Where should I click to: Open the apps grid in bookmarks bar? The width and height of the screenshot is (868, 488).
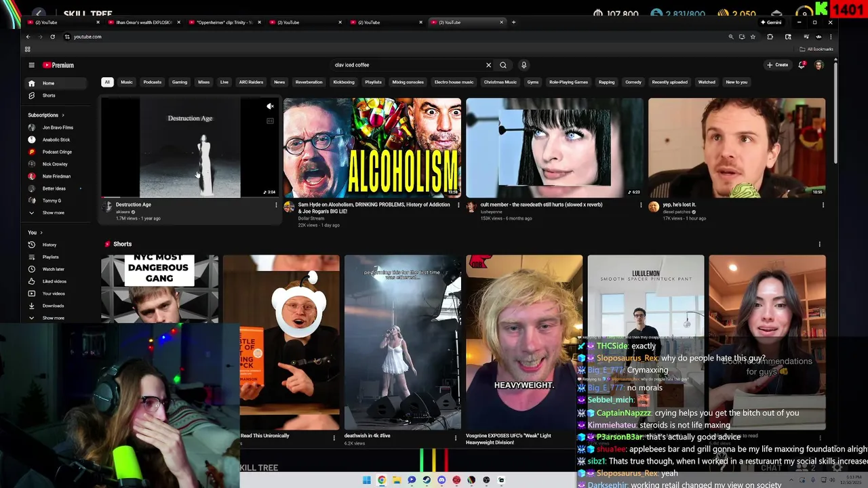click(28, 49)
